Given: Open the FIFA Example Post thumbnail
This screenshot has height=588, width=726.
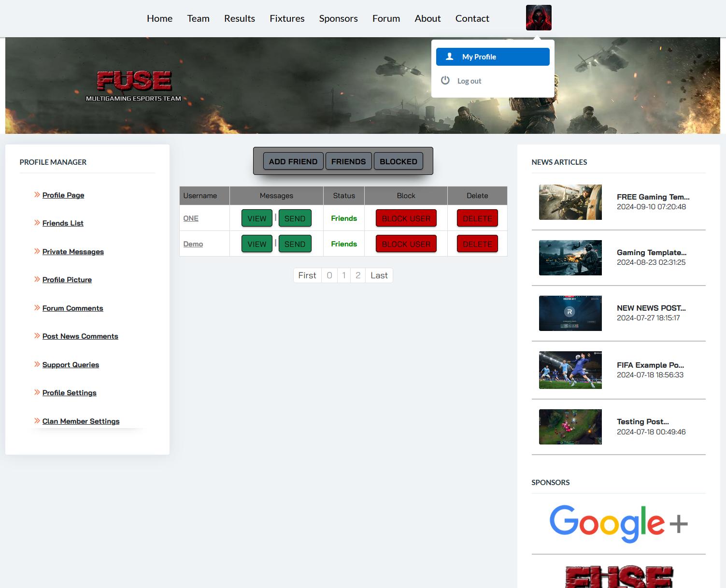Looking at the screenshot, I should [x=570, y=370].
